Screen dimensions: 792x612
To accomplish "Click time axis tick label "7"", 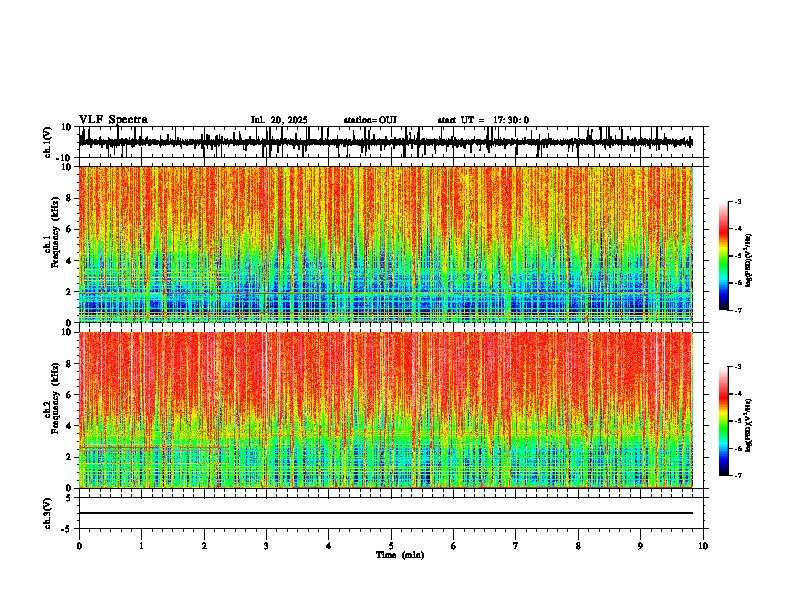I will (516, 546).
